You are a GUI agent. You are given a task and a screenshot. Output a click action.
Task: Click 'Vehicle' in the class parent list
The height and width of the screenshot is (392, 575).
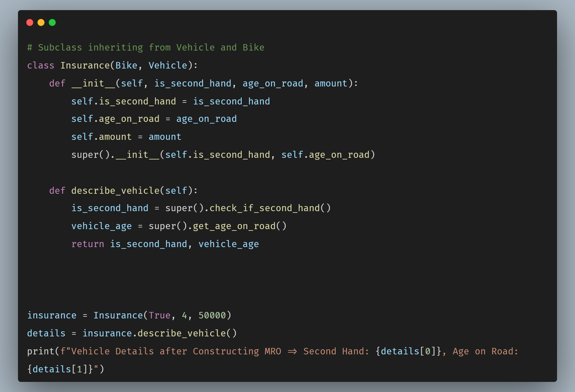click(x=168, y=65)
